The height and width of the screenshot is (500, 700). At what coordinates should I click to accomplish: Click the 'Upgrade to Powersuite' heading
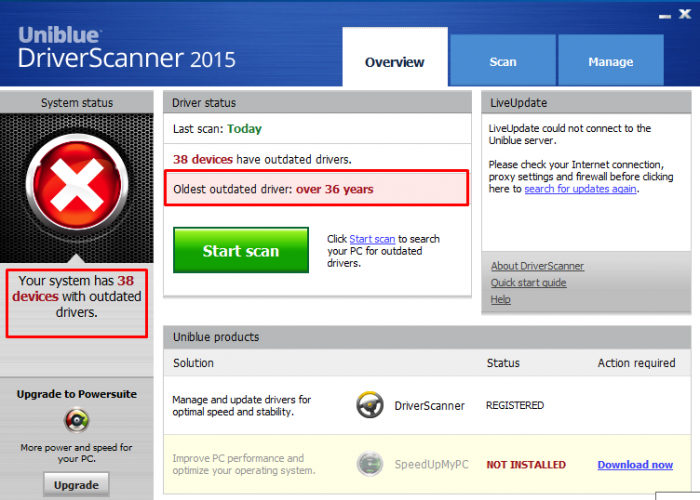[x=77, y=394]
